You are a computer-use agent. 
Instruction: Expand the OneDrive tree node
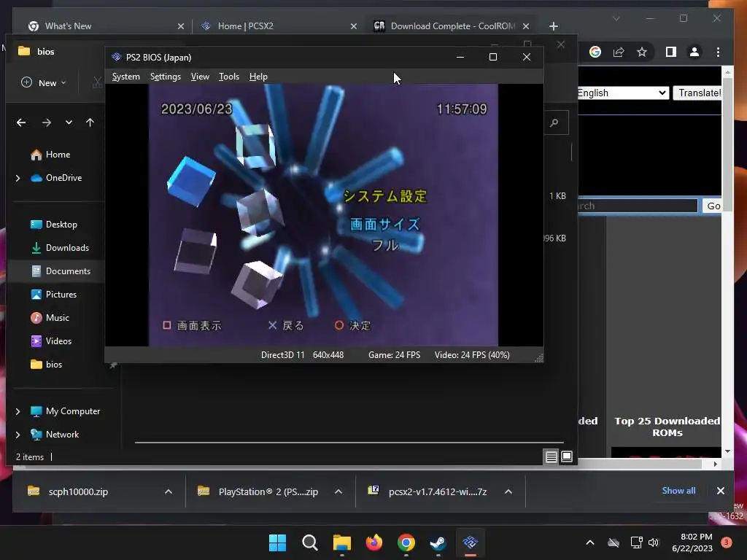point(18,178)
